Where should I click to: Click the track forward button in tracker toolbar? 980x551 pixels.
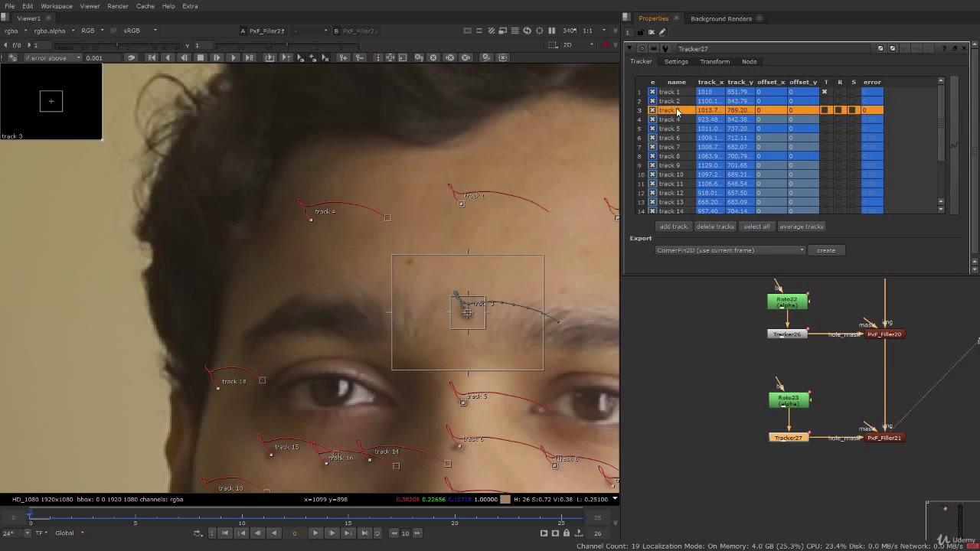[x=233, y=57]
